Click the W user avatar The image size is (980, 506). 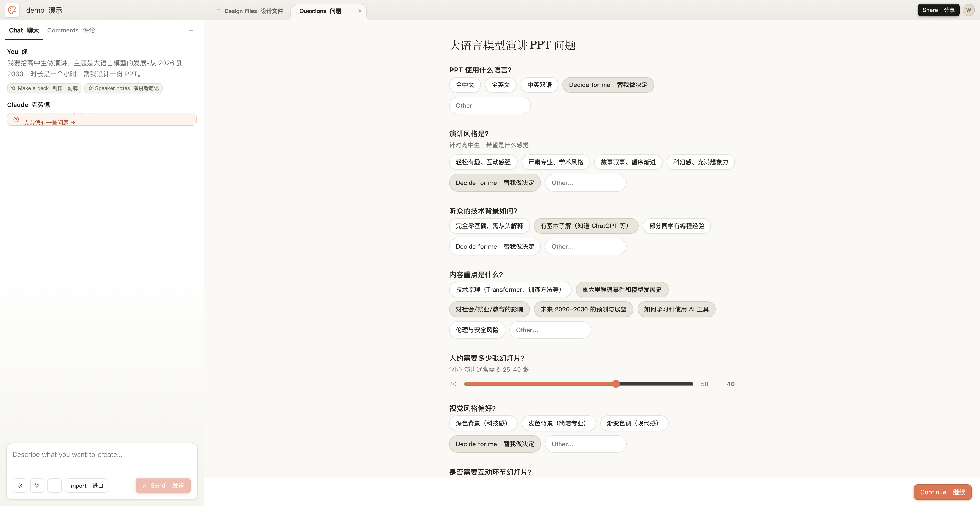click(x=969, y=10)
